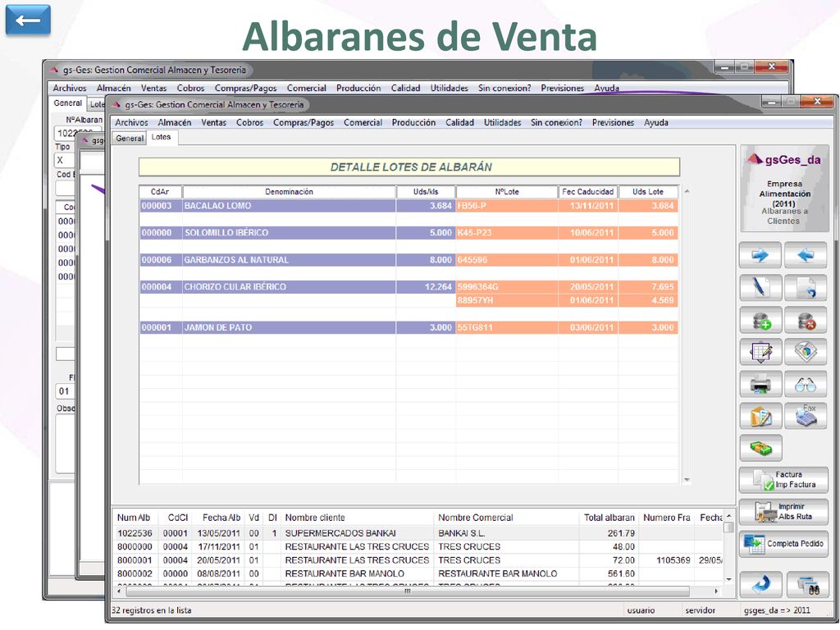Image resolution: width=840 pixels, height=630 pixels.
Task: Add record with database plus icon
Action: click(760, 320)
